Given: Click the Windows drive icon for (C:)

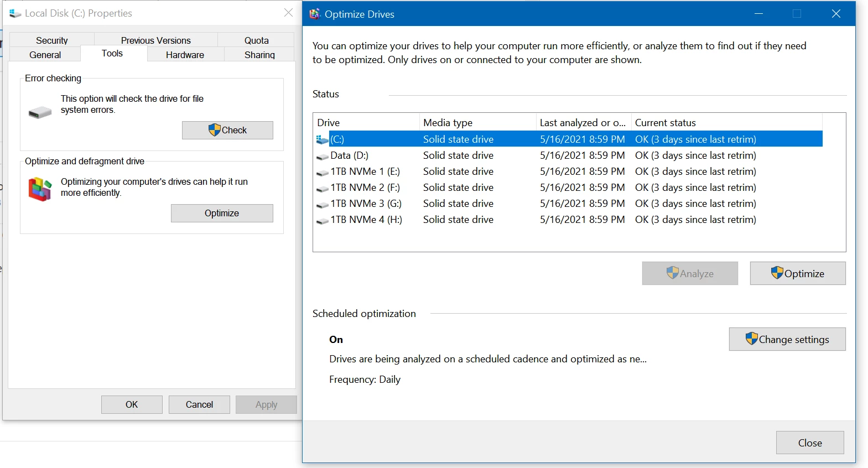Looking at the screenshot, I should click(322, 139).
